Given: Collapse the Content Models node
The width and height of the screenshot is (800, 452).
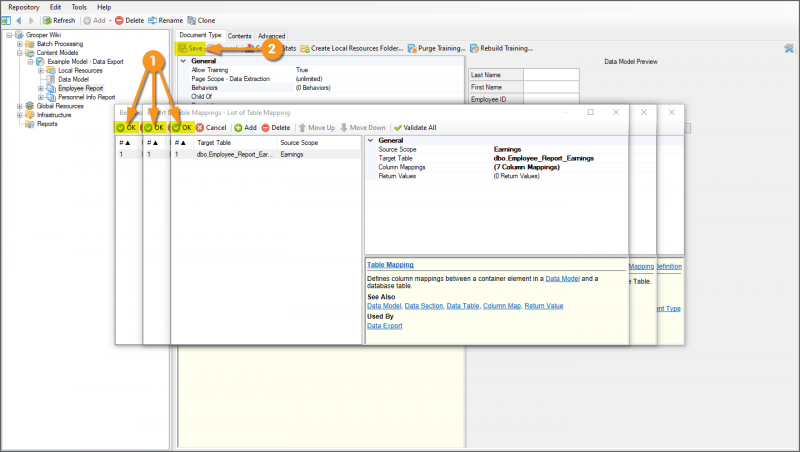Looking at the screenshot, I should (20, 53).
